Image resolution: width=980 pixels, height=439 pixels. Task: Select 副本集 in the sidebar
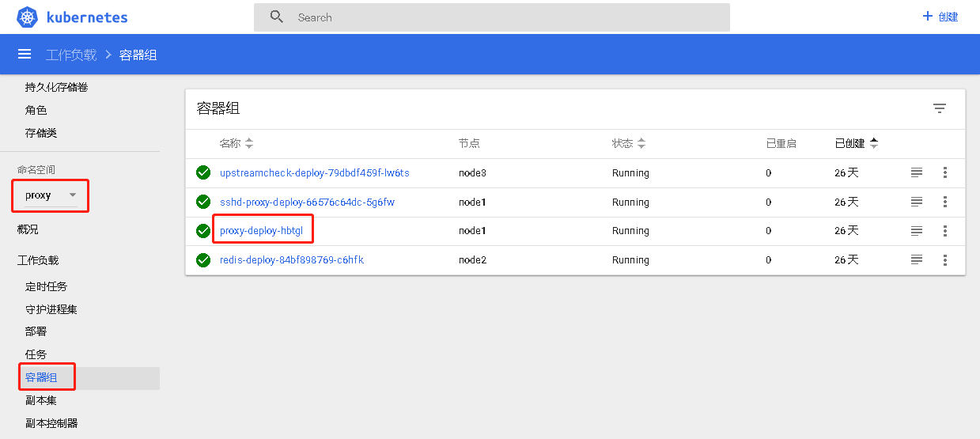click(41, 400)
